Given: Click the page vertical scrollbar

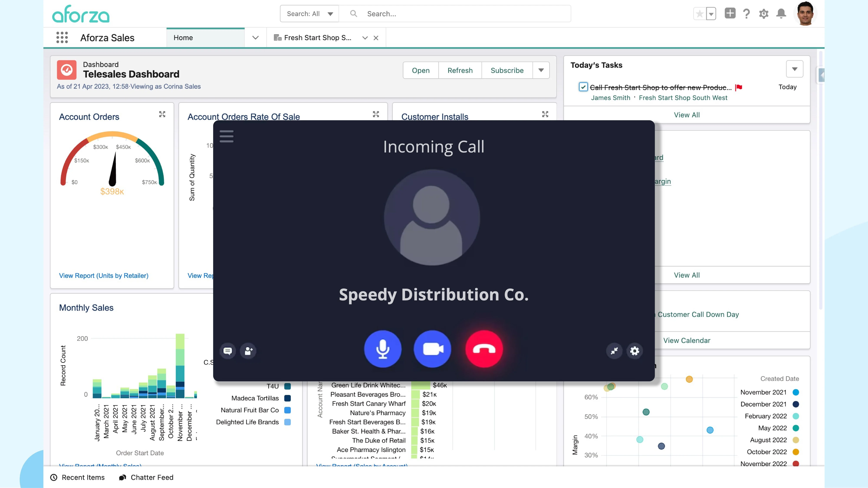Looking at the screenshot, I should coord(821,180).
